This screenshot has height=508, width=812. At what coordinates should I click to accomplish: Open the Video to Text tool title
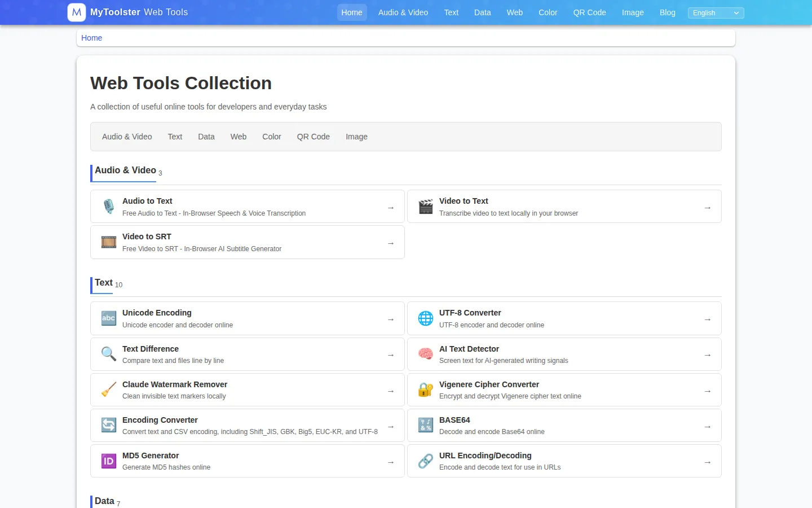(464, 201)
